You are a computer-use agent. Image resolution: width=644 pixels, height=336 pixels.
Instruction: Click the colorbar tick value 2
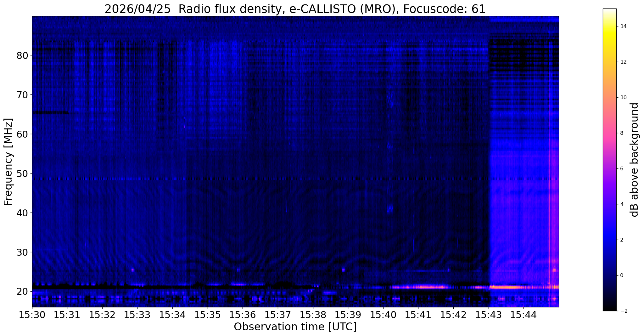click(x=622, y=240)
